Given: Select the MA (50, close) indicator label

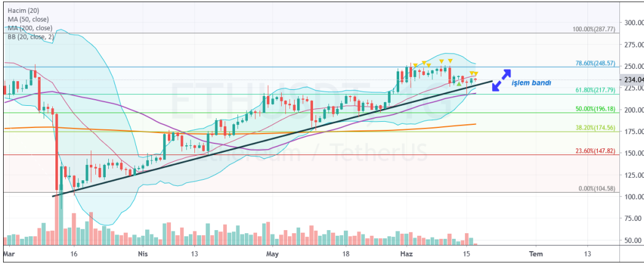Looking at the screenshot, I should [x=28, y=19].
